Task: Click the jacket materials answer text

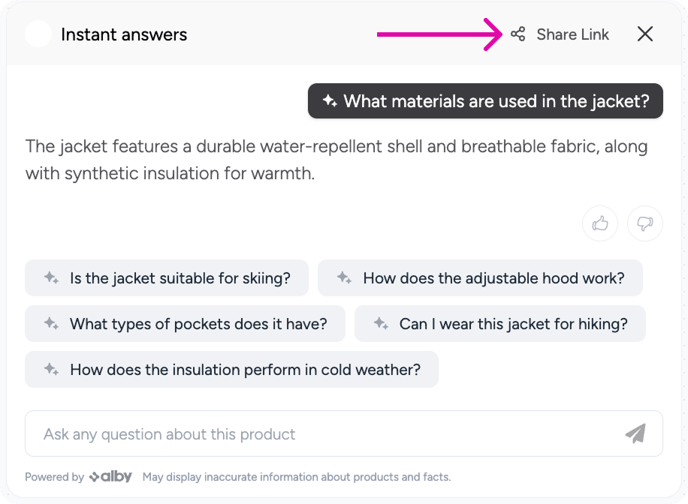Action: 336,160
